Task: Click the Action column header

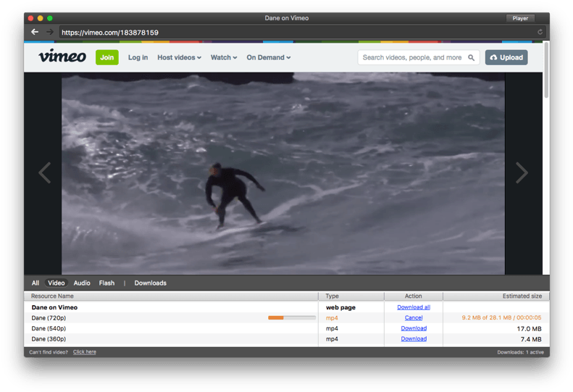Action: pyautogui.click(x=414, y=296)
